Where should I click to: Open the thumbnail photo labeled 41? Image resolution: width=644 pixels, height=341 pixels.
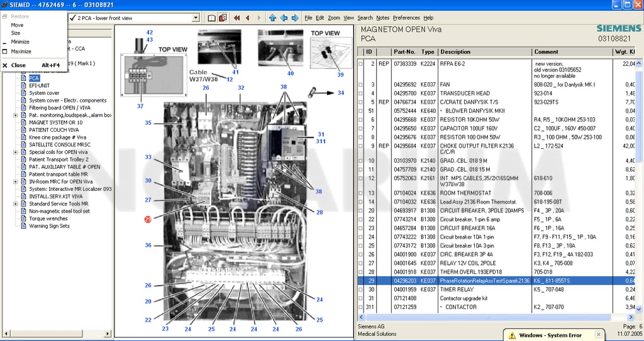(x=219, y=46)
